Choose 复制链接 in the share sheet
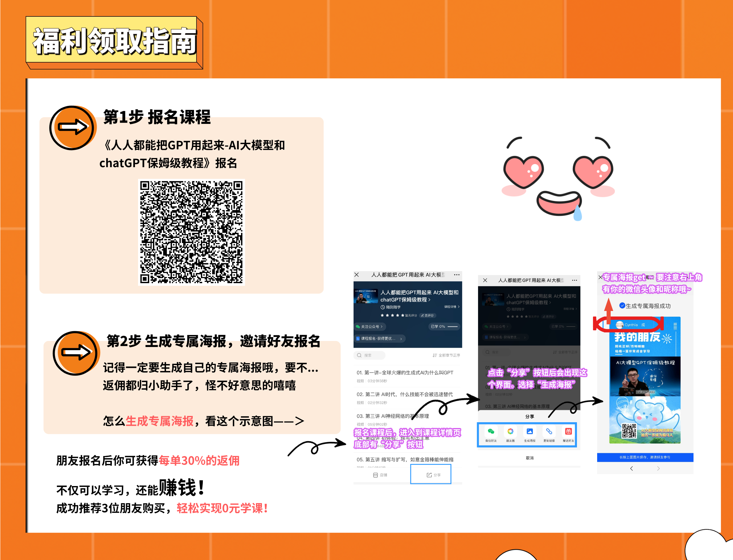This screenshot has height=560, width=733. [549, 434]
